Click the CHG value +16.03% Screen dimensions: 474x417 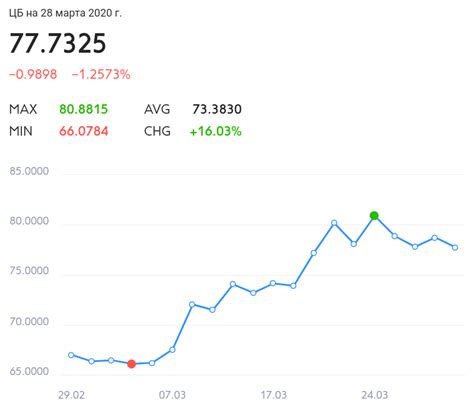pyautogui.click(x=216, y=131)
